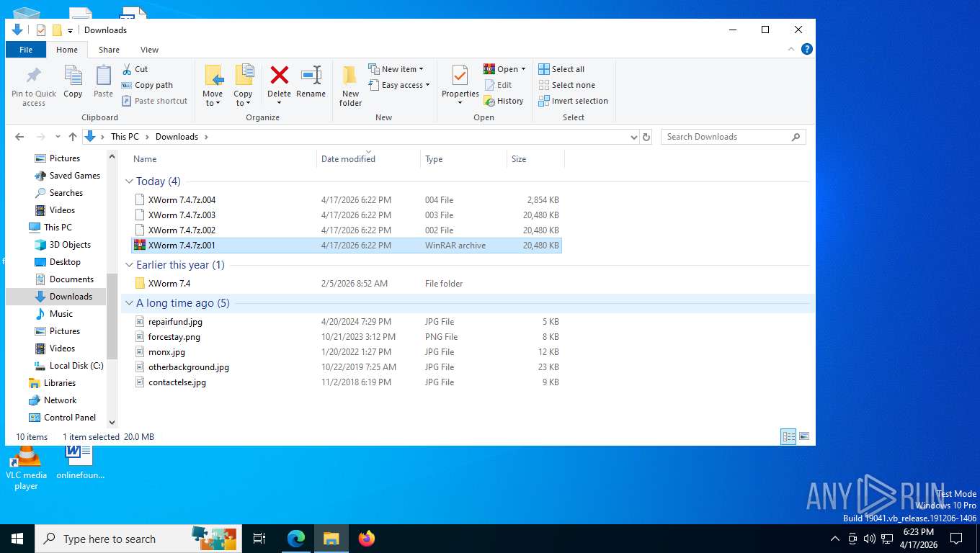980x553 pixels.
Task: Switch to the Details view layout
Action: 788,436
